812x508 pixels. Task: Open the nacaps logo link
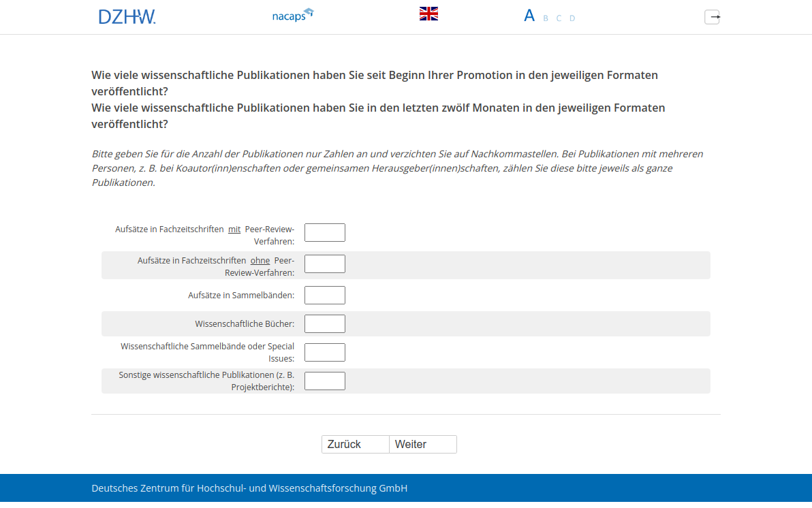(292, 15)
